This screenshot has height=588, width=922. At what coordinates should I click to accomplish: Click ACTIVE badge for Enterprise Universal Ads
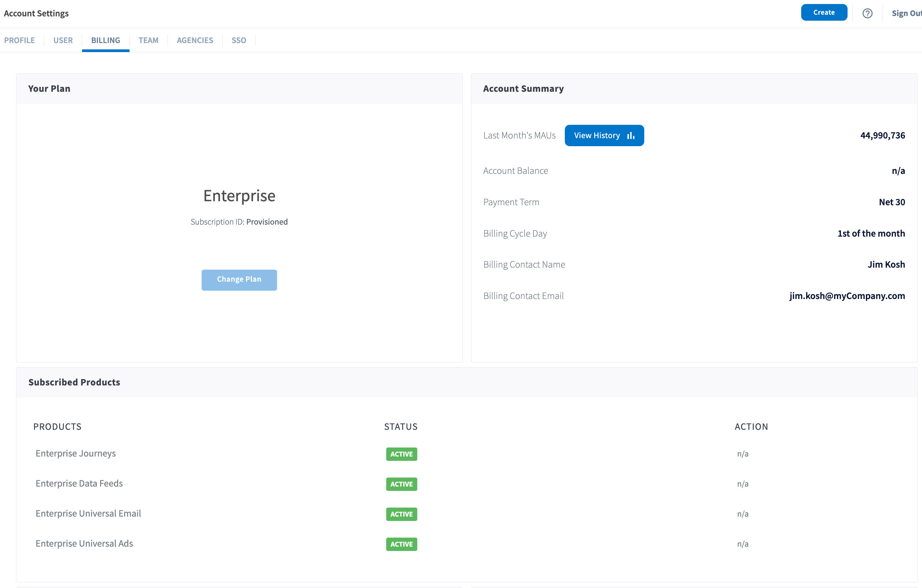(x=401, y=544)
